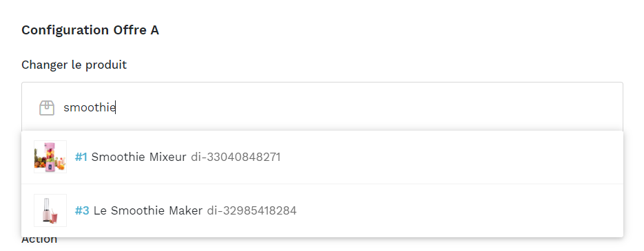Click the blue #3 rank badge

point(82,211)
